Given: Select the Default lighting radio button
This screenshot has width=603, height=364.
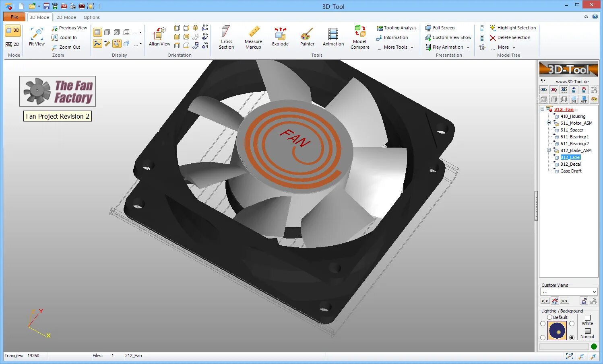Looking at the screenshot, I should [x=549, y=317].
